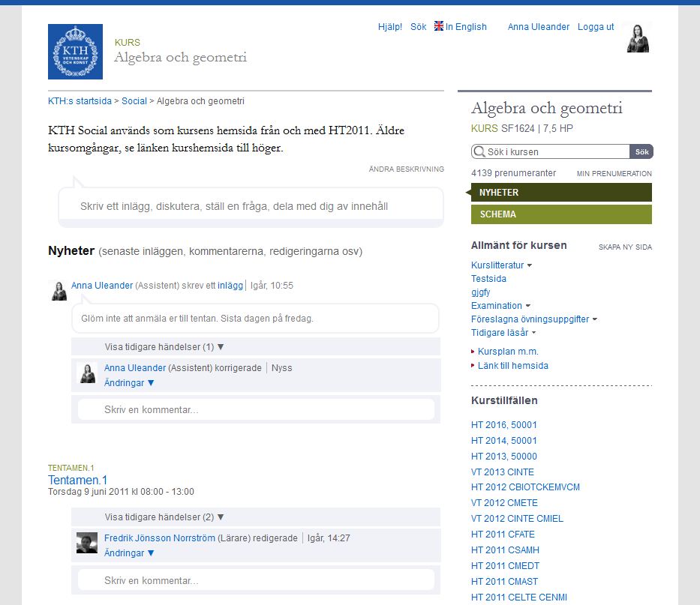
Task: Open course offering HT 2011 CSAMH
Action: 505,550
